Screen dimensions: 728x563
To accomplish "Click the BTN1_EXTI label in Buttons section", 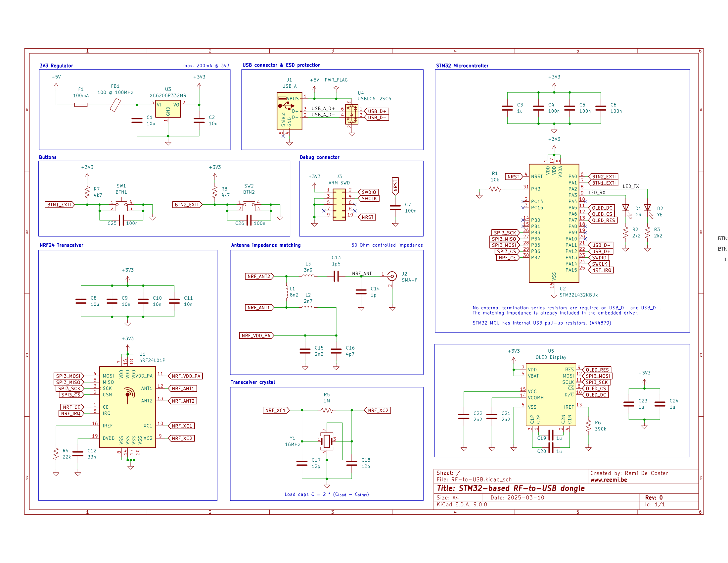I will [x=59, y=204].
